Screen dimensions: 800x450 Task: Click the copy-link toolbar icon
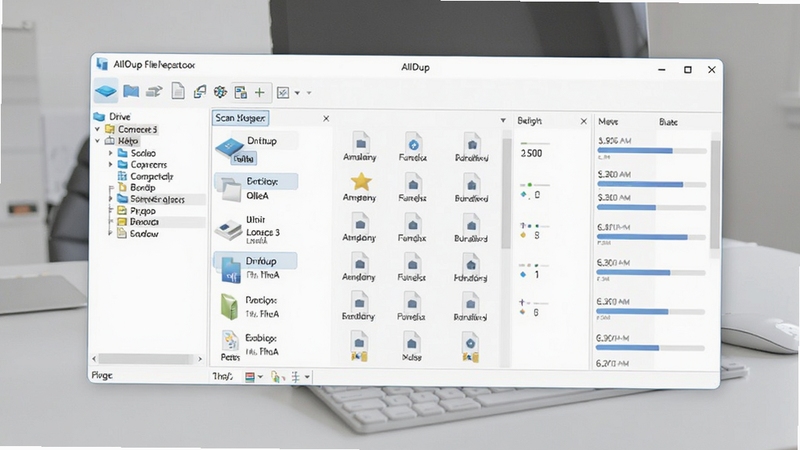click(199, 92)
